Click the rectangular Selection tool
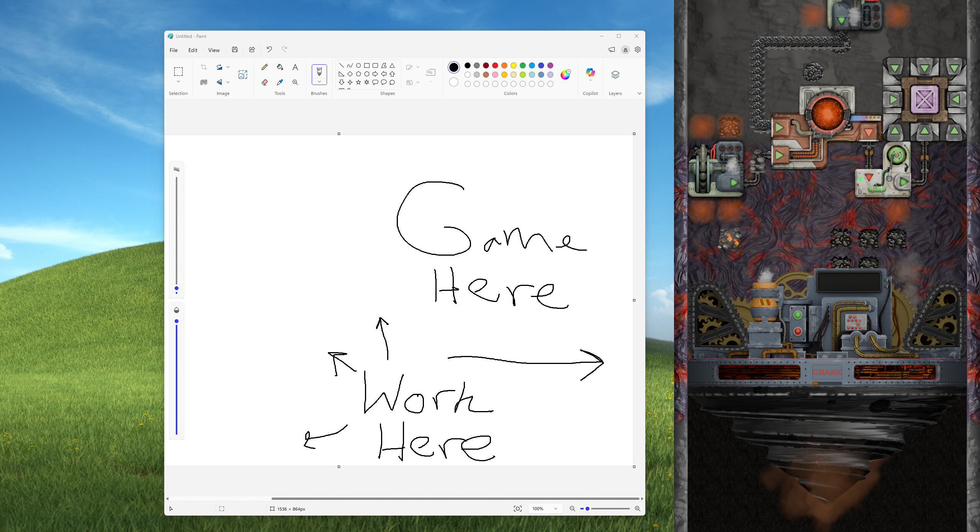The width and height of the screenshot is (980, 532). (x=178, y=72)
